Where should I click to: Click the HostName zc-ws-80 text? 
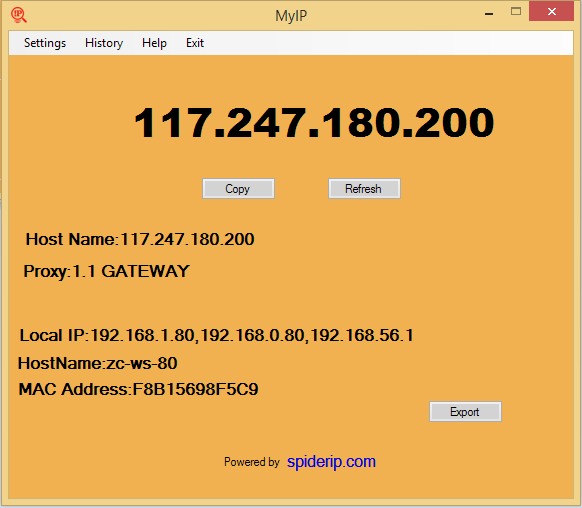coord(98,363)
